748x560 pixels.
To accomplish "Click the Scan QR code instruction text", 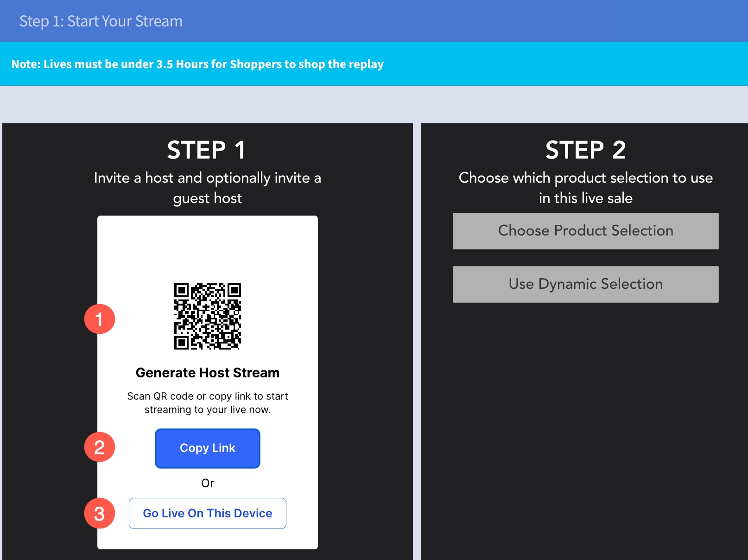I will point(208,403).
